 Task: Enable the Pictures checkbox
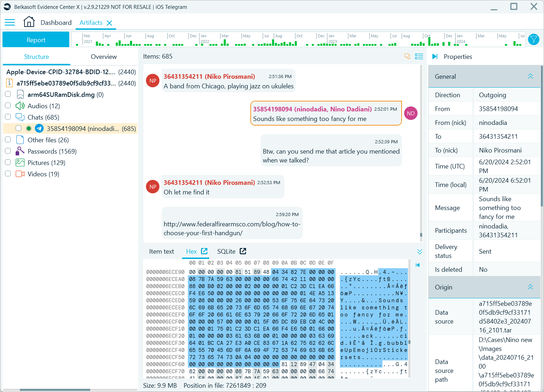click(8, 162)
